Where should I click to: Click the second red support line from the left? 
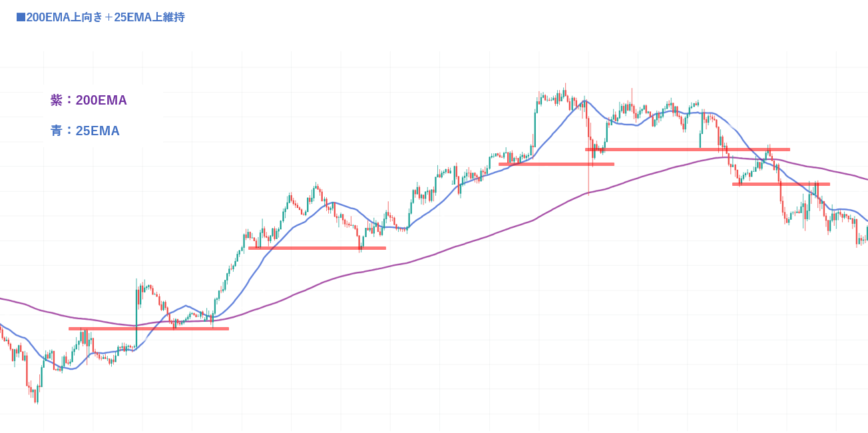pyautogui.click(x=317, y=248)
